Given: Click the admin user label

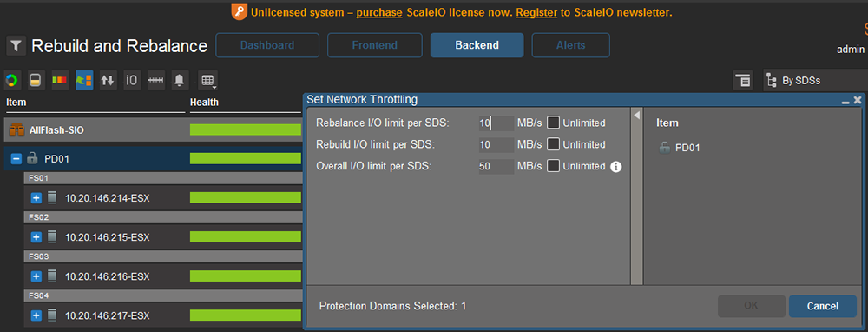Looking at the screenshot, I should pos(851,50).
